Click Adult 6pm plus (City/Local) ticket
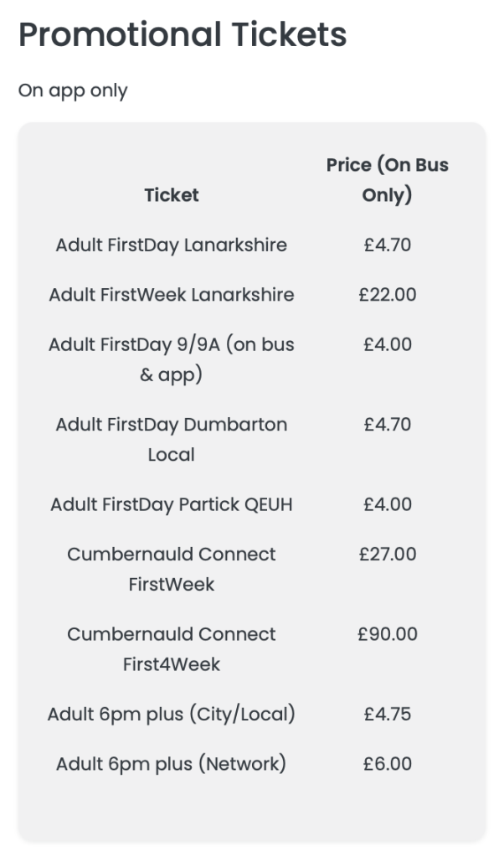Screen dimensions: 504x857 (172, 715)
